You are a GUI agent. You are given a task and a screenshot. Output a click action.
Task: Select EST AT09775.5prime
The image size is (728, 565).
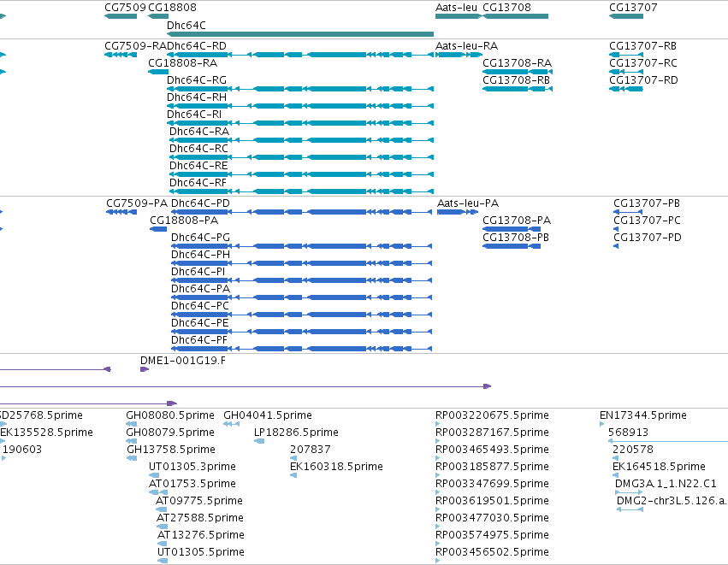[199, 501]
